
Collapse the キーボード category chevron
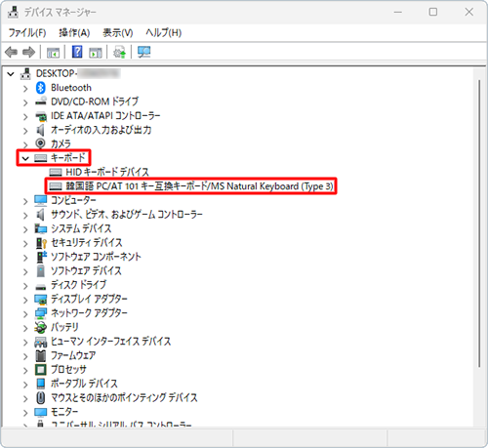click(25, 159)
